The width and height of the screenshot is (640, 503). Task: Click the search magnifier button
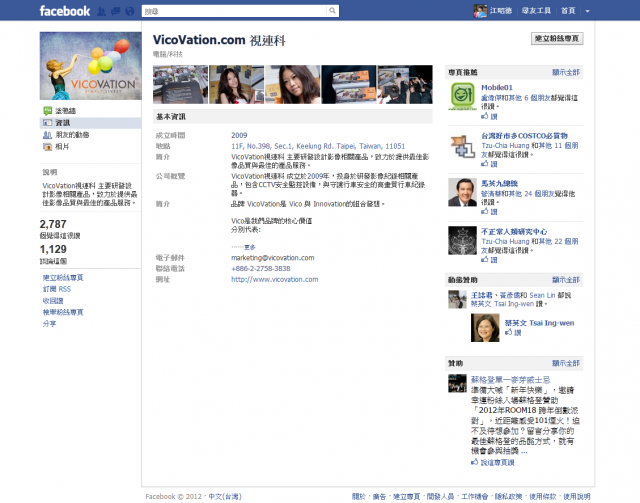tap(332, 11)
